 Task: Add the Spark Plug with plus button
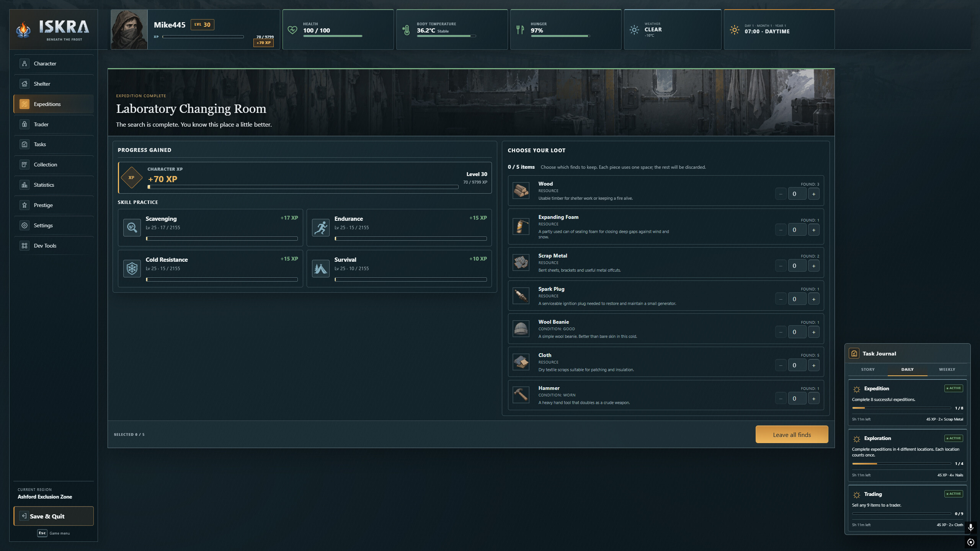tap(814, 299)
